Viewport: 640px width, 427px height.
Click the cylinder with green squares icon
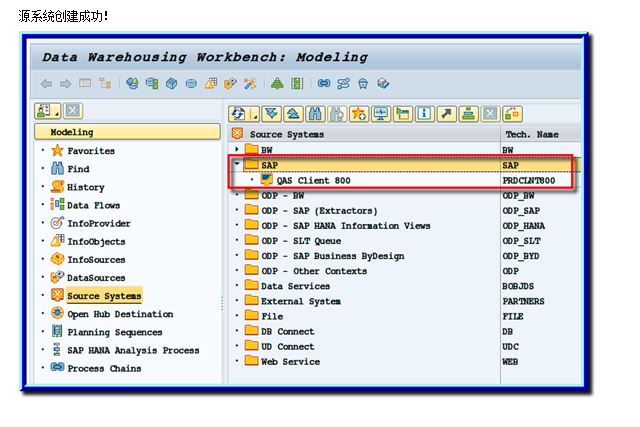point(152,84)
